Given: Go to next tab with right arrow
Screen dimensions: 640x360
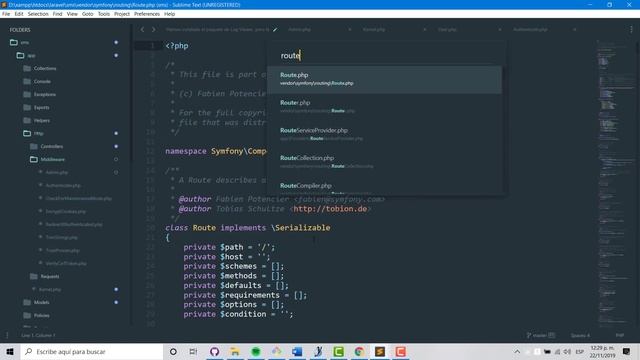Looking at the screenshot, I should pyautogui.click(x=153, y=30).
